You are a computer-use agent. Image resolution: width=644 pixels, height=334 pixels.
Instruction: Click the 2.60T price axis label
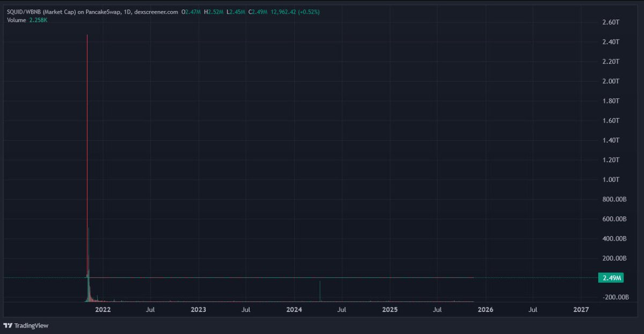click(x=611, y=23)
